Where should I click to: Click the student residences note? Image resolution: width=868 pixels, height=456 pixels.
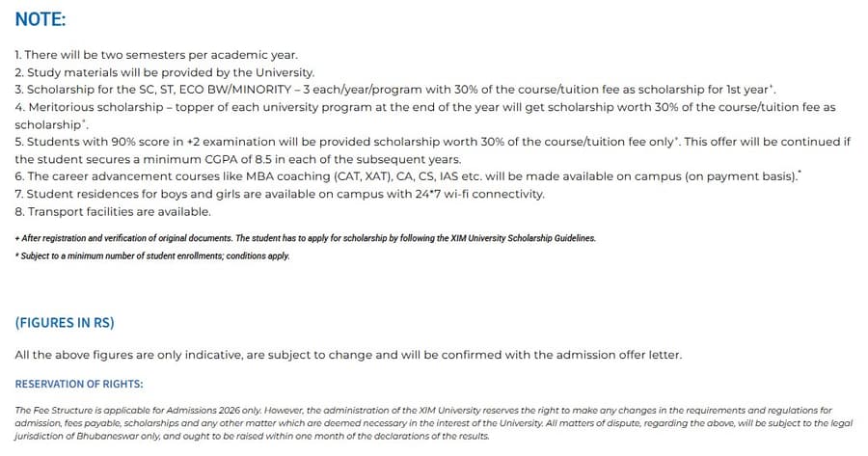(241, 194)
